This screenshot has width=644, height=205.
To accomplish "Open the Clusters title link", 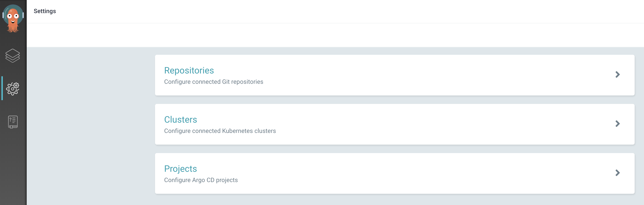I will pos(181,120).
